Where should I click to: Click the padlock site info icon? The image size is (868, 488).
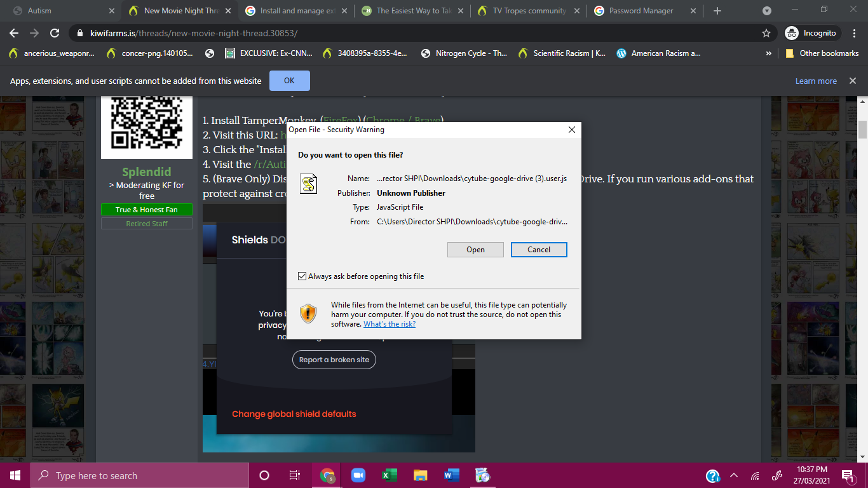coord(79,33)
